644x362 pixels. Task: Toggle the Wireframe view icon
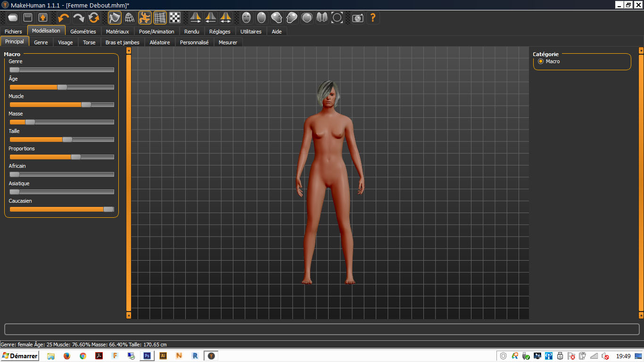[130, 18]
